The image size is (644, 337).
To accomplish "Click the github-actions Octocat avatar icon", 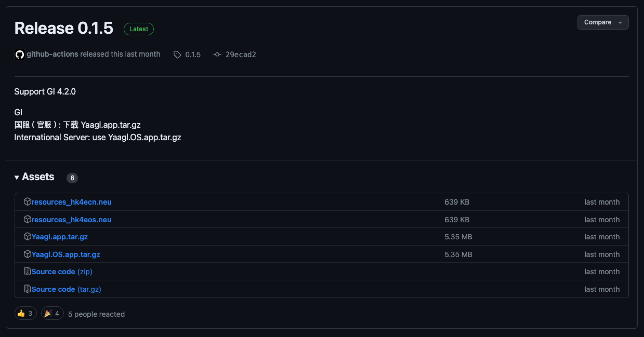I will (19, 55).
